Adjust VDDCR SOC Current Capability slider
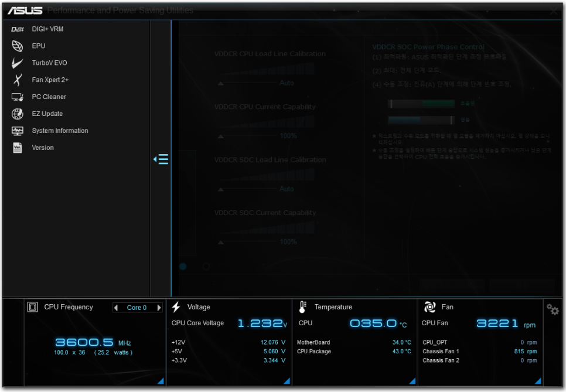The image size is (566, 392). pos(247,242)
